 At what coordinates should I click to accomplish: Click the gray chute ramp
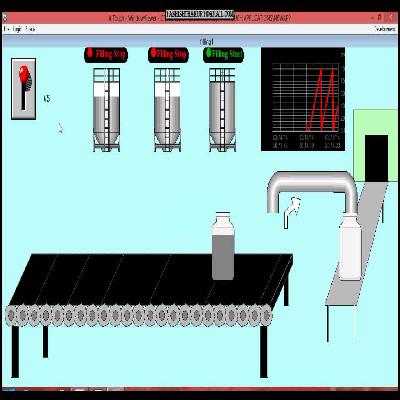coord(357,243)
